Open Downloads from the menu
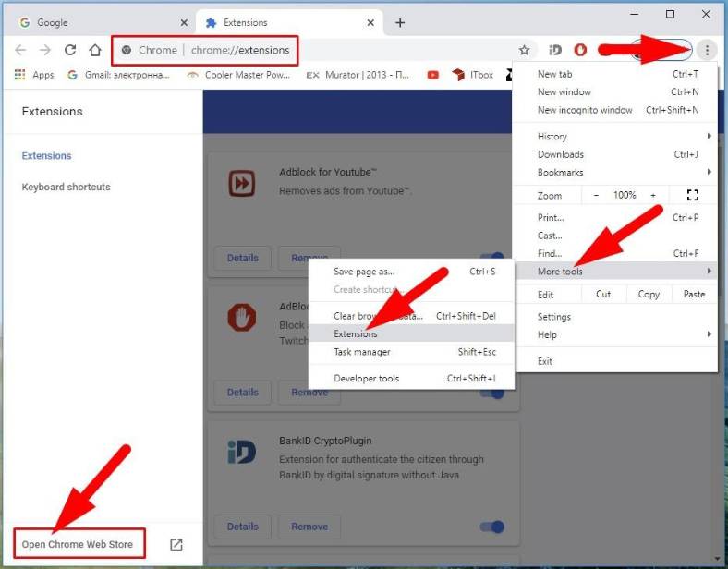This screenshot has width=728, height=569. (x=615, y=154)
